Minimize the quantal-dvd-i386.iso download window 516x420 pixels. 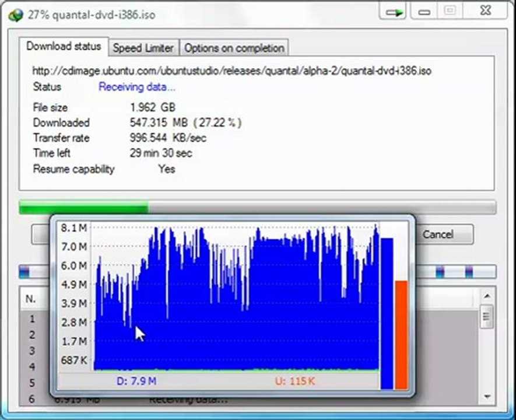tap(424, 12)
